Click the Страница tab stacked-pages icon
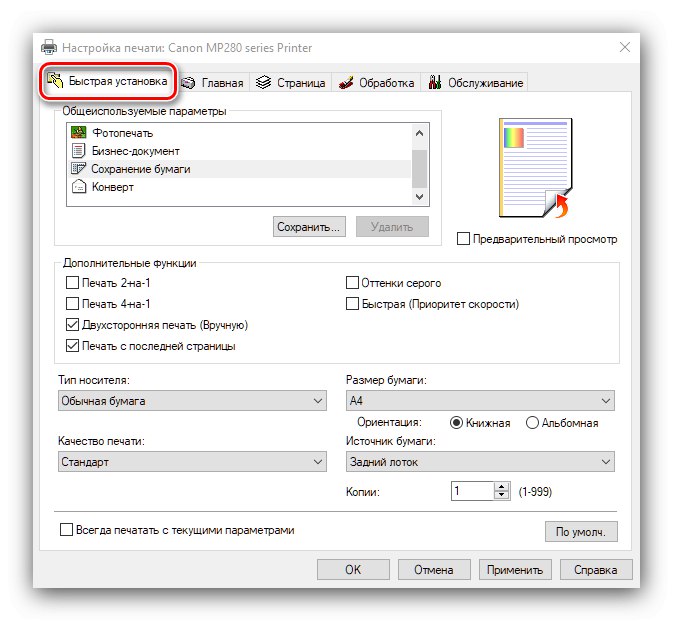Screen dimensions: 673x621 tap(264, 82)
